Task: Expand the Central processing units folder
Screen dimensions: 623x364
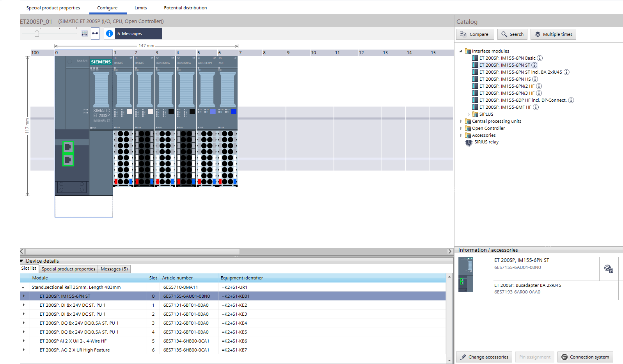Action: pos(461,121)
